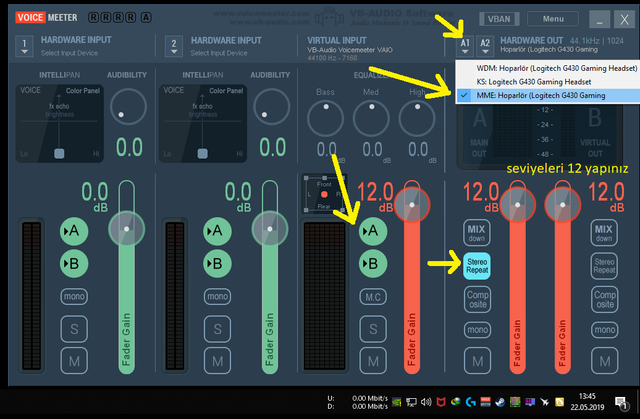The height and width of the screenshot is (419, 640).
Task: Open Hardware Input 1 device selector
Action: pos(24,46)
